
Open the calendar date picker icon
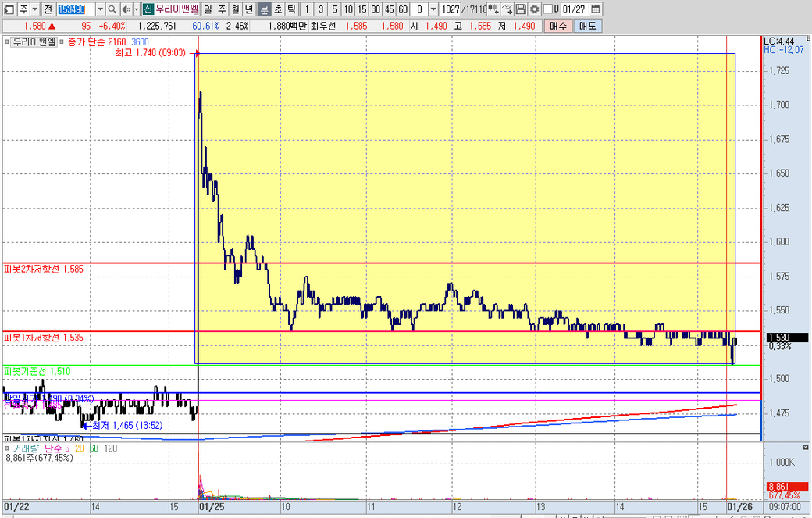[x=596, y=9]
